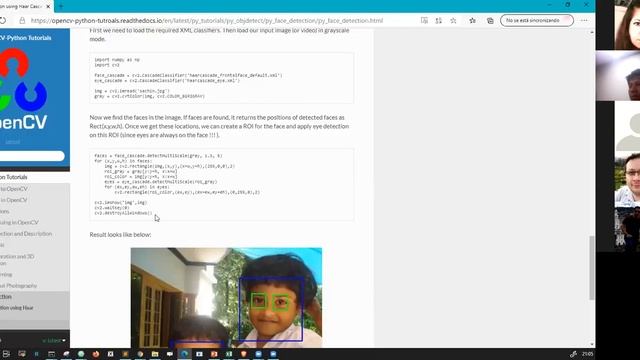640x360 pixels.
Task: Open the immersive reader icon
Action: click(424, 20)
